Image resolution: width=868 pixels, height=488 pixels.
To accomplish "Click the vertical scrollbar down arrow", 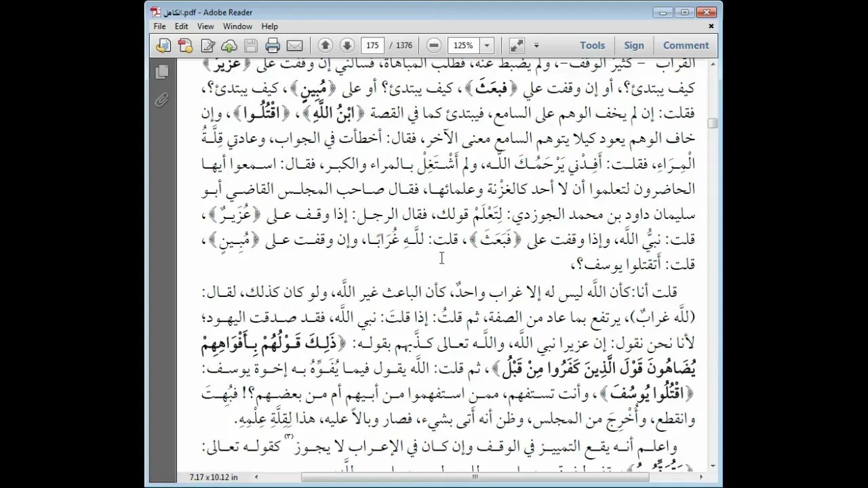I will coord(712,466).
